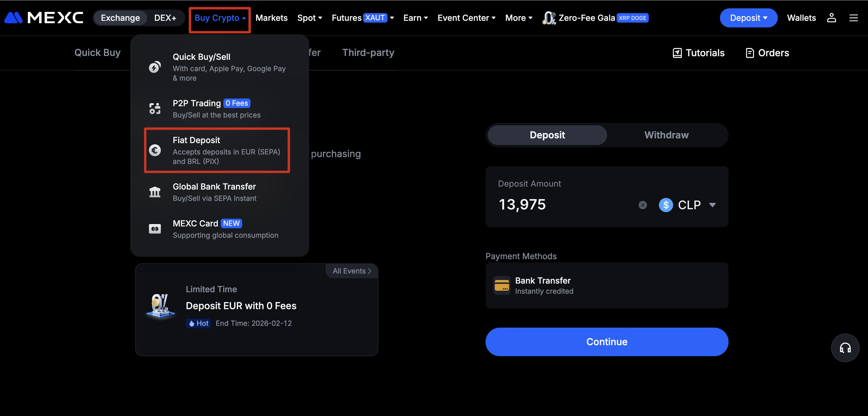Expand the Earn dropdown menu

[x=415, y=18]
